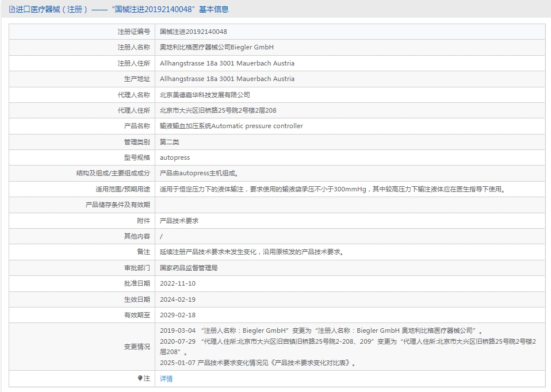Select the 第二类 management category value
The height and width of the screenshot is (392, 551).
(x=170, y=142)
